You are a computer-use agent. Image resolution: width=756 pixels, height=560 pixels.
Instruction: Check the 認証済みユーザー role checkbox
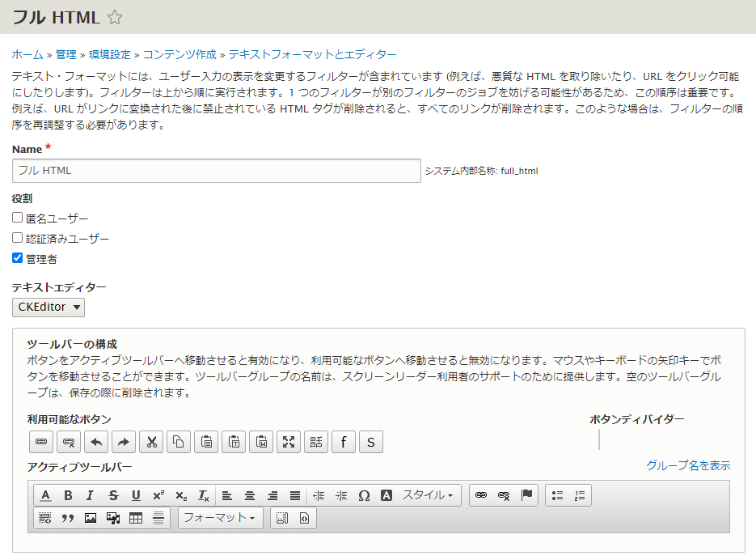17,238
